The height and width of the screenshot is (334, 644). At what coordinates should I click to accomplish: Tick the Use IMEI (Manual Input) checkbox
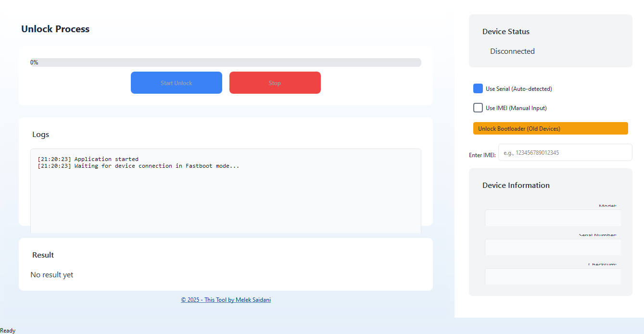tap(478, 108)
